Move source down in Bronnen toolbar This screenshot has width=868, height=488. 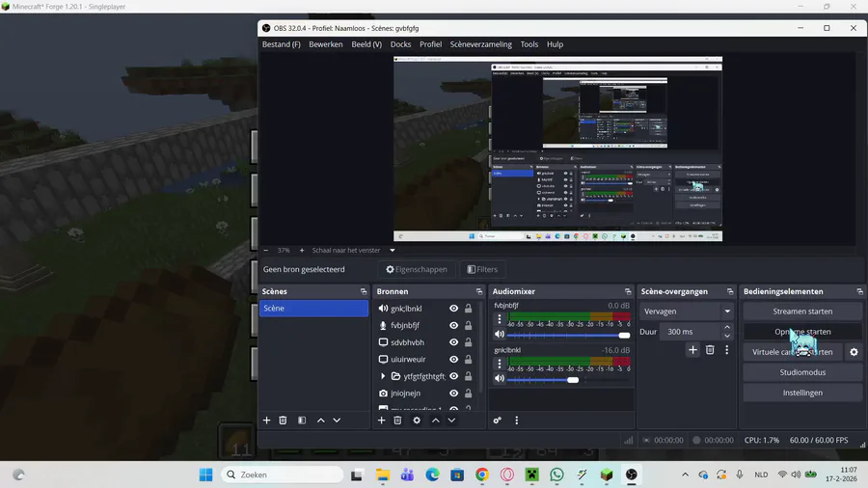click(451, 420)
